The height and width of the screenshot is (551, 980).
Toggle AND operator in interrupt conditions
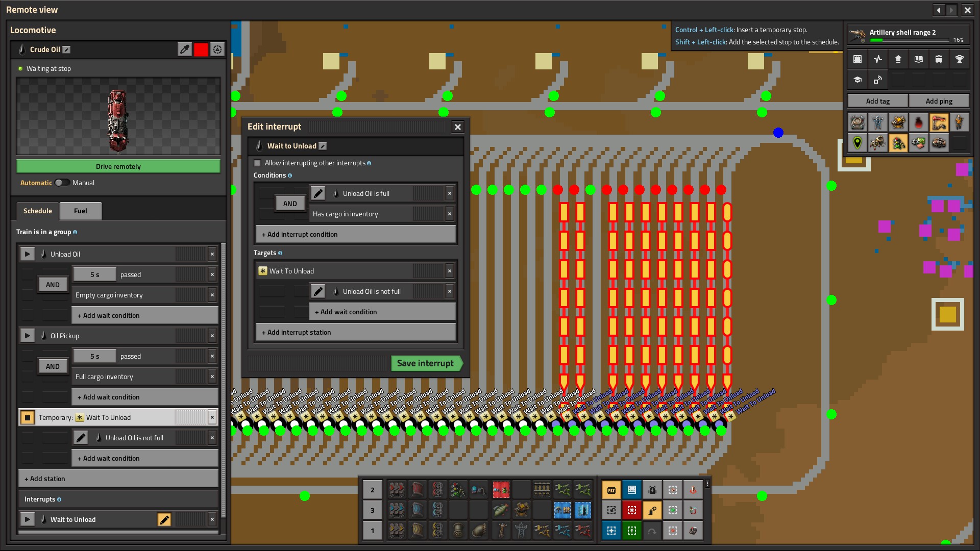pyautogui.click(x=290, y=204)
